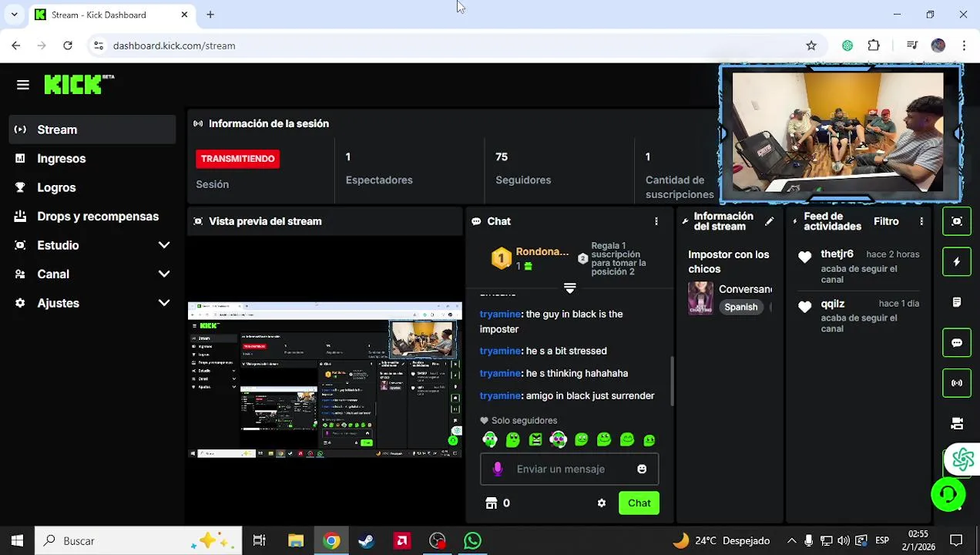Click the chat messages scrollbar
This screenshot has height=555, width=980.
[x=672, y=380]
